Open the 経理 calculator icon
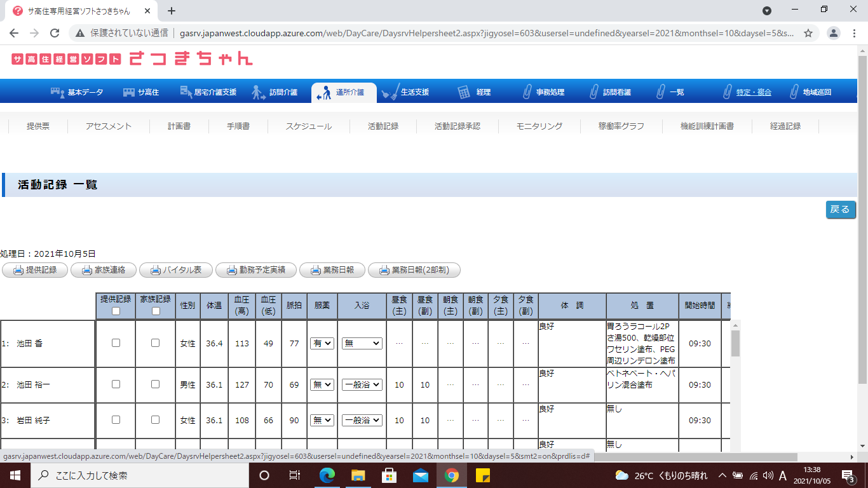This screenshot has width=868, height=488. point(464,92)
